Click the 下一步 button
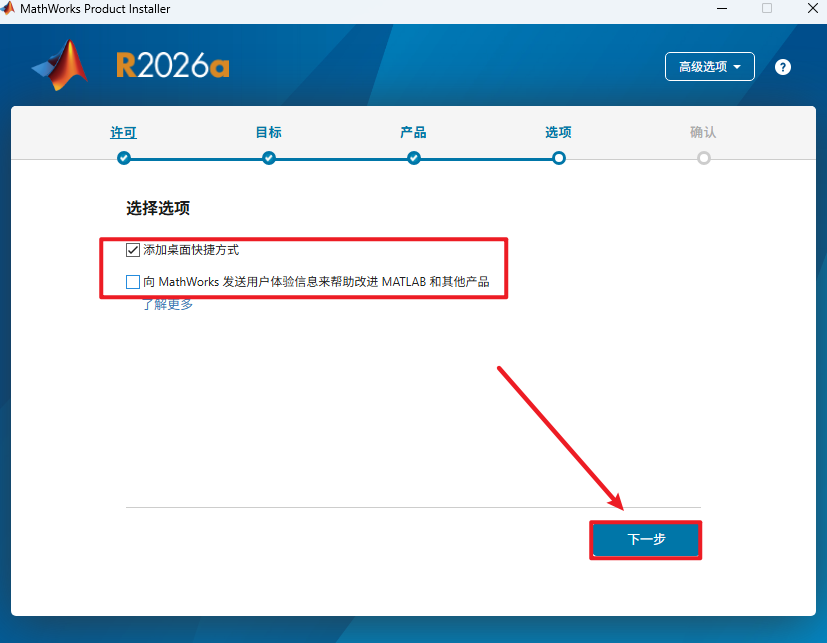Screen dimensions: 827x643 click(646, 540)
